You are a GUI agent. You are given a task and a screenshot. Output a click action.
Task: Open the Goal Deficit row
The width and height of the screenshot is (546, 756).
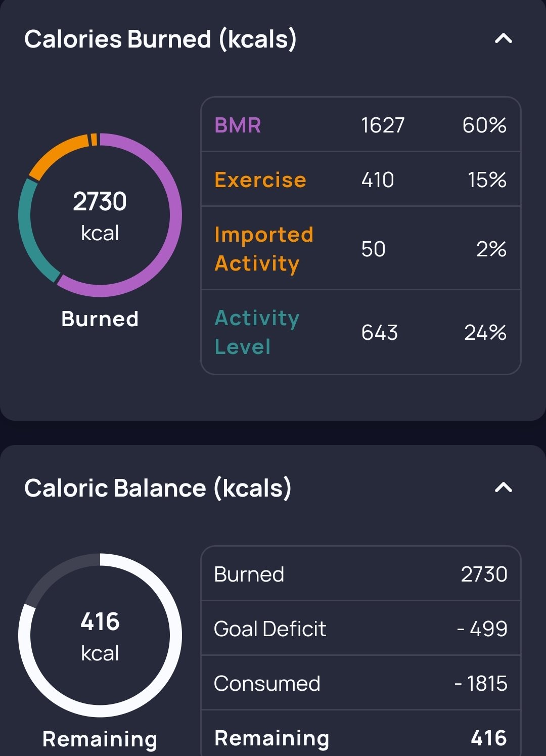[x=361, y=629]
